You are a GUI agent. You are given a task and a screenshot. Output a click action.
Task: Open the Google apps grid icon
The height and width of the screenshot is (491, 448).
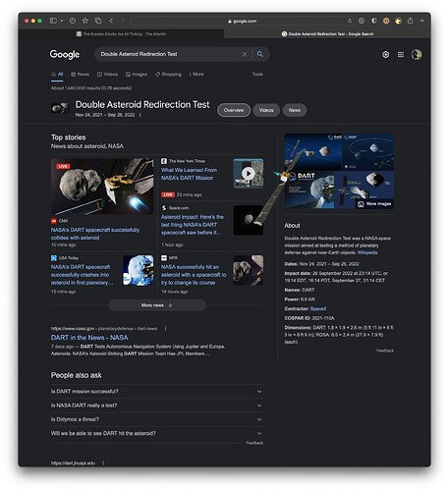pos(401,55)
